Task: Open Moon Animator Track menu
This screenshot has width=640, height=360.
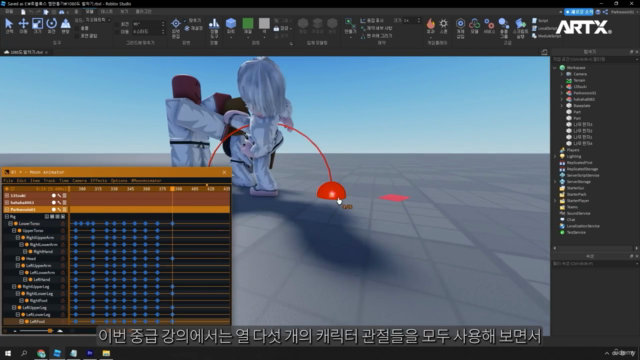Action: [49, 180]
